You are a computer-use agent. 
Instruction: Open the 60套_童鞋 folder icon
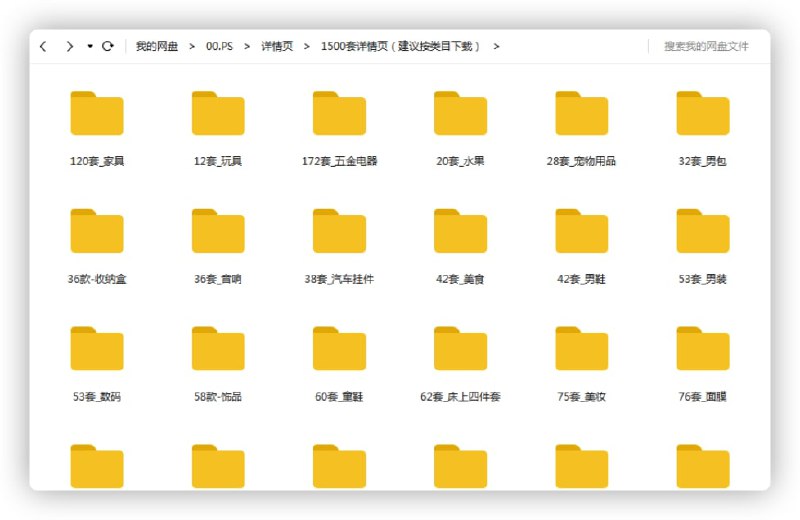339,349
